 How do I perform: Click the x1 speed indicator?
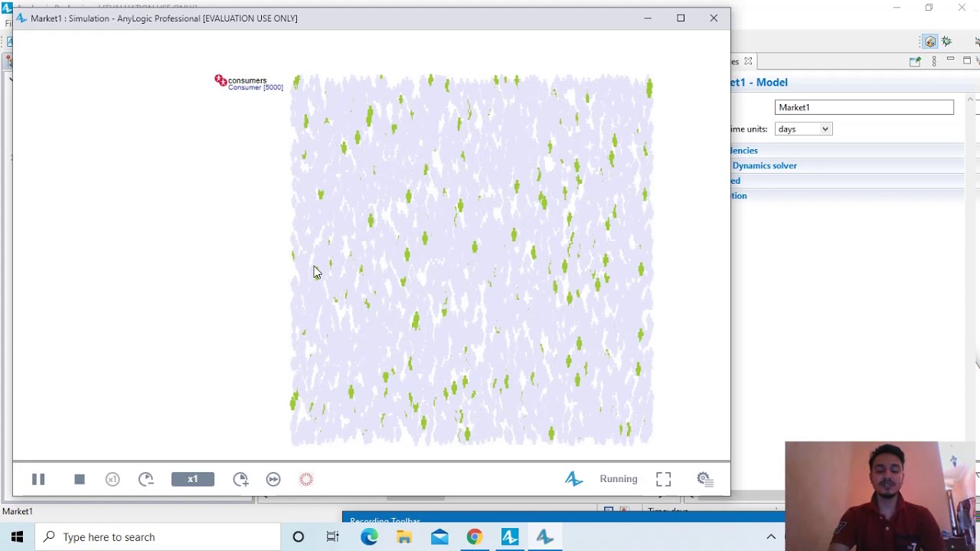[193, 479]
